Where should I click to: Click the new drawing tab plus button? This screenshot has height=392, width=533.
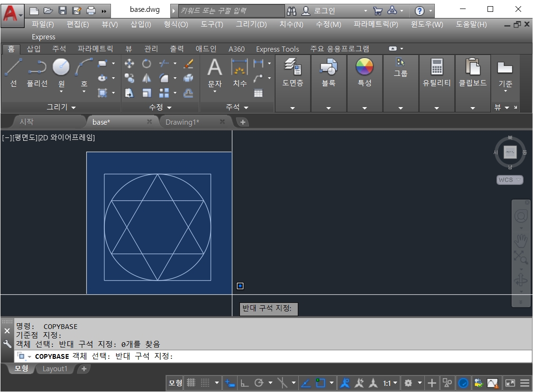(242, 122)
